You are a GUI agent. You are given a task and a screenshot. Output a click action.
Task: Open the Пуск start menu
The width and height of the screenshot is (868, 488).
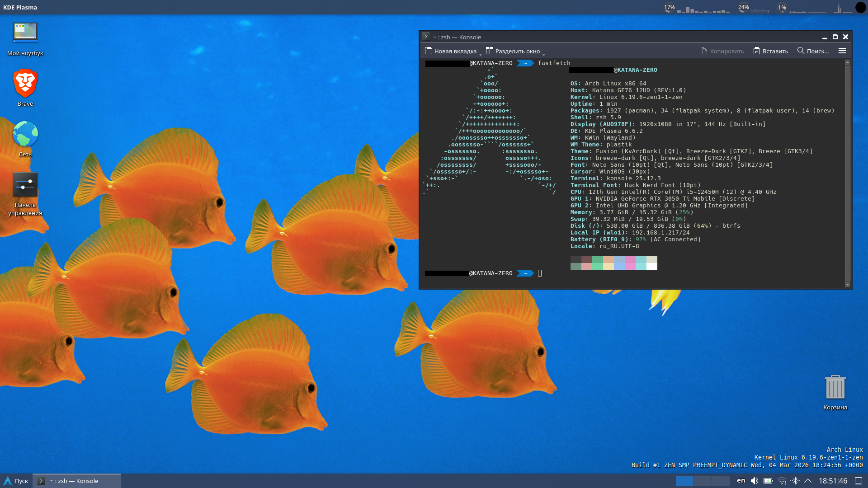pos(16,481)
